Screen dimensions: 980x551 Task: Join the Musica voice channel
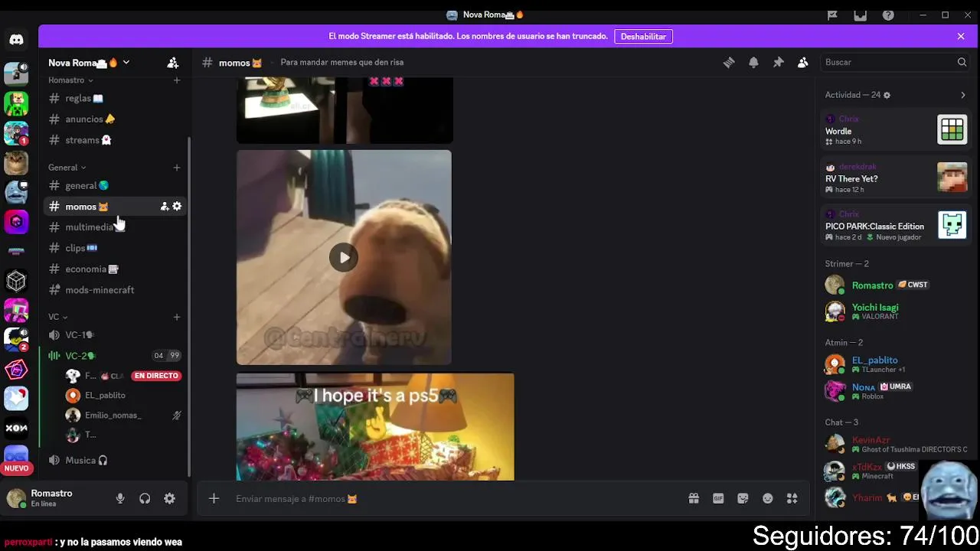click(x=114, y=461)
